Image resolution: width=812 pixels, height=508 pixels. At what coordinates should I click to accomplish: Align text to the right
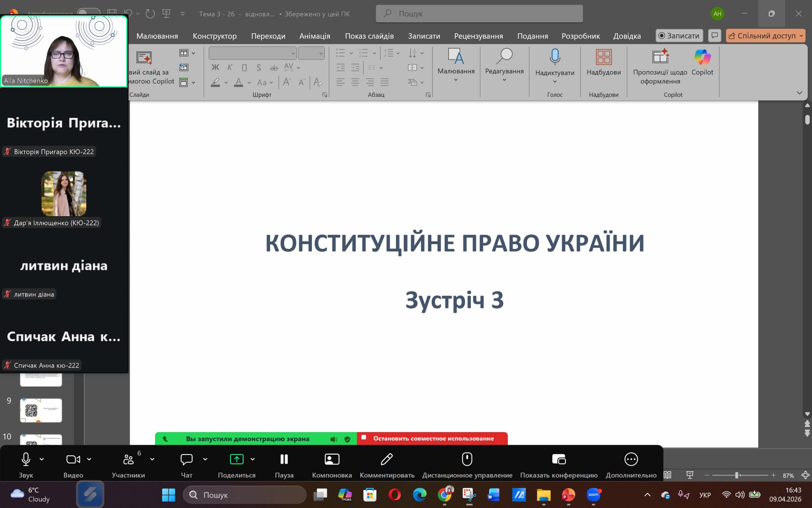pos(370,82)
